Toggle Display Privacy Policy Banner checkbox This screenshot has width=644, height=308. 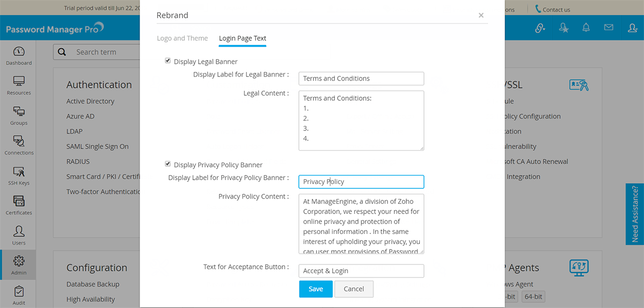click(168, 164)
